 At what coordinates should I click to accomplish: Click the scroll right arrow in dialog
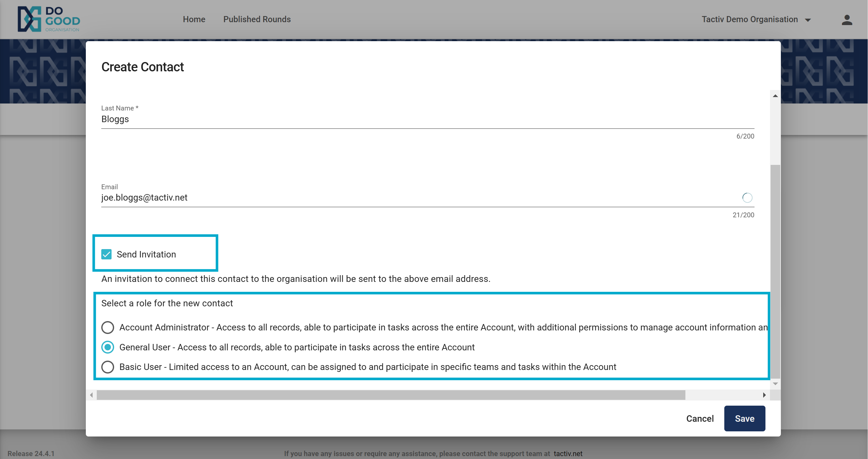764,395
